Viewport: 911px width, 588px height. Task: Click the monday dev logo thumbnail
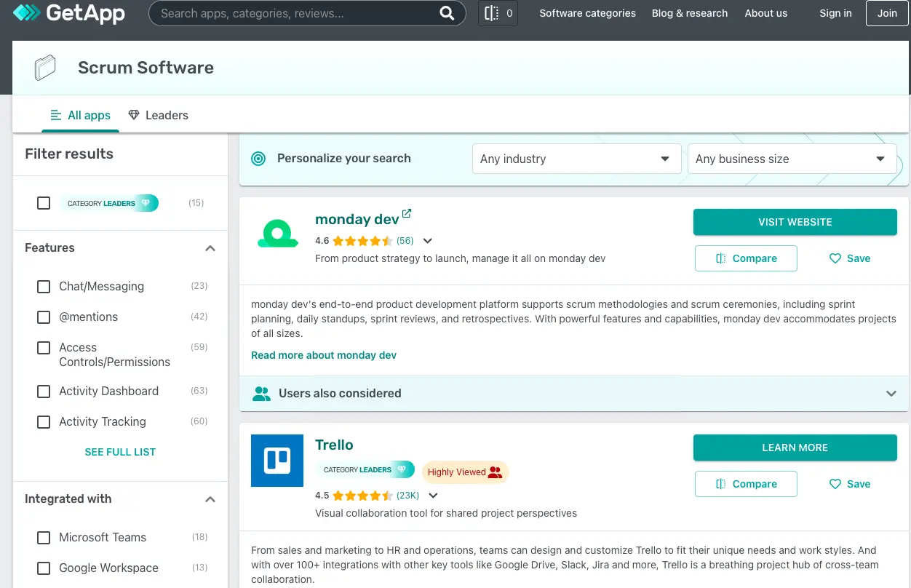(x=277, y=234)
